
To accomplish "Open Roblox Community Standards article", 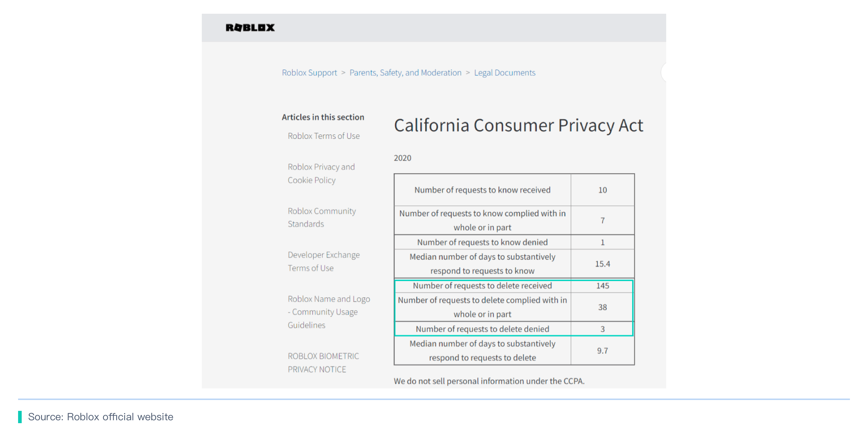I will coord(322,217).
